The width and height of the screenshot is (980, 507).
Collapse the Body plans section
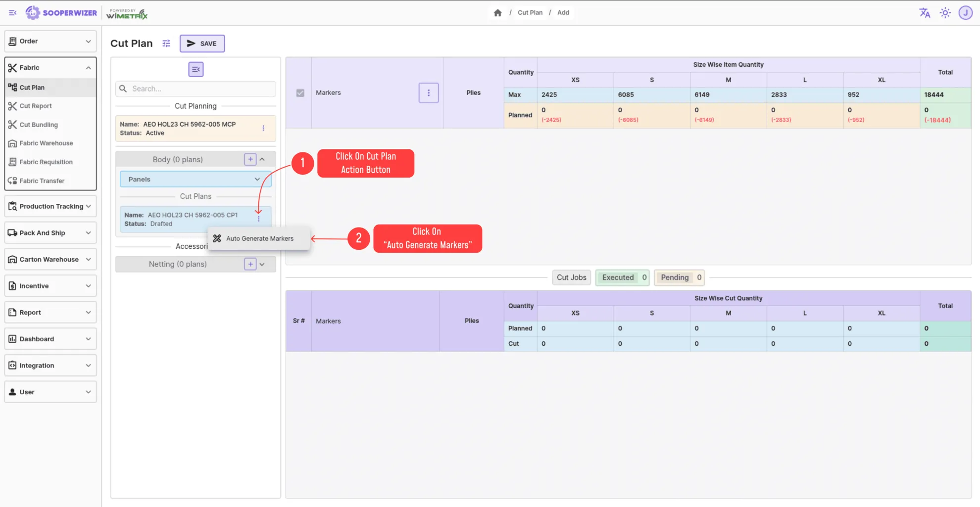(262, 159)
